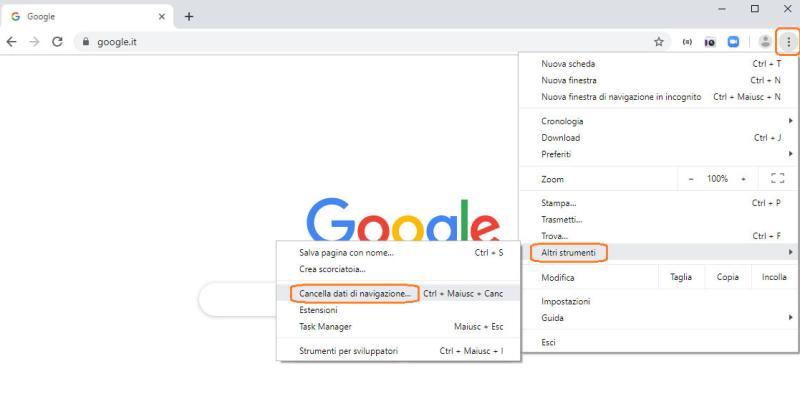Select Trova... menu item

[659, 236]
